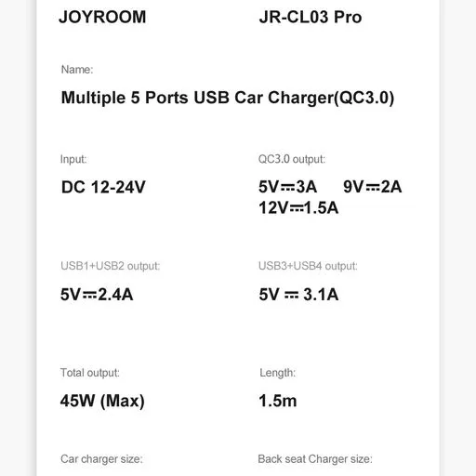
Task: Select the 45W (Max) value
Action: [102, 401]
